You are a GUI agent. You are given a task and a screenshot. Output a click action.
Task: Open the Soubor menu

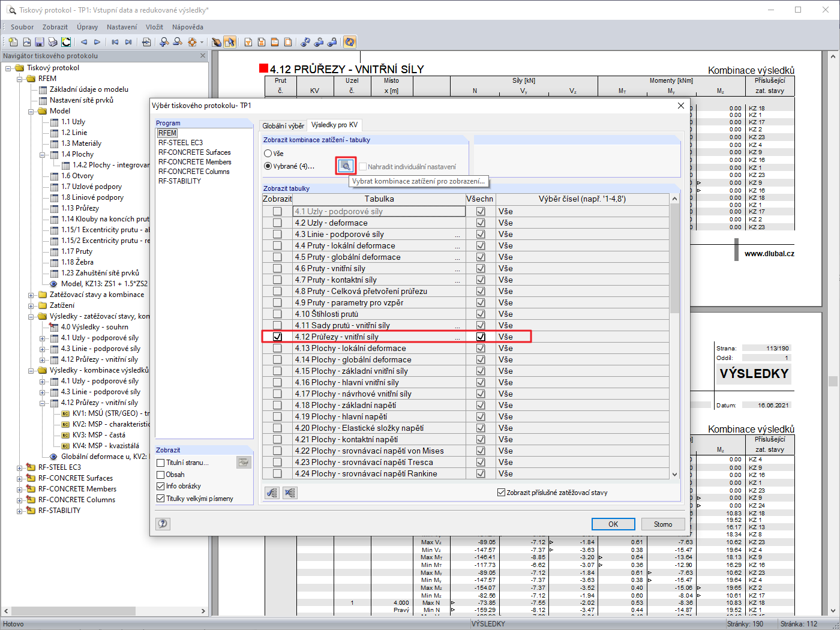pyautogui.click(x=22, y=27)
